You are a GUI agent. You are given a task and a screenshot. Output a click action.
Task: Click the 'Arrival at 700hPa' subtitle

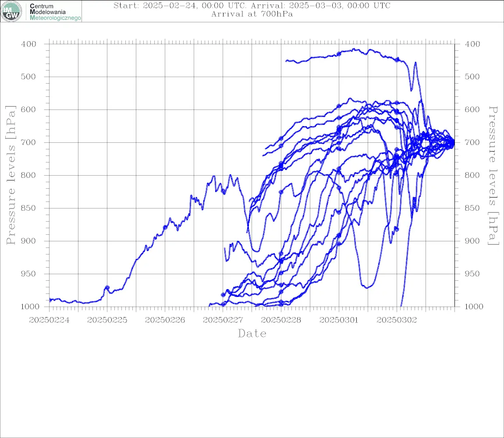pyautogui.click(x=252, y=14)
